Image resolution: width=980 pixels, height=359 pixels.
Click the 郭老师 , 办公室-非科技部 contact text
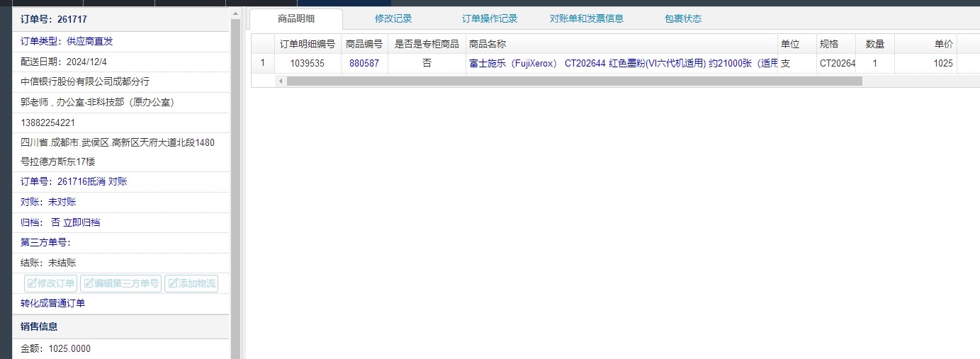pyautogui.click(x=98, y=102)
